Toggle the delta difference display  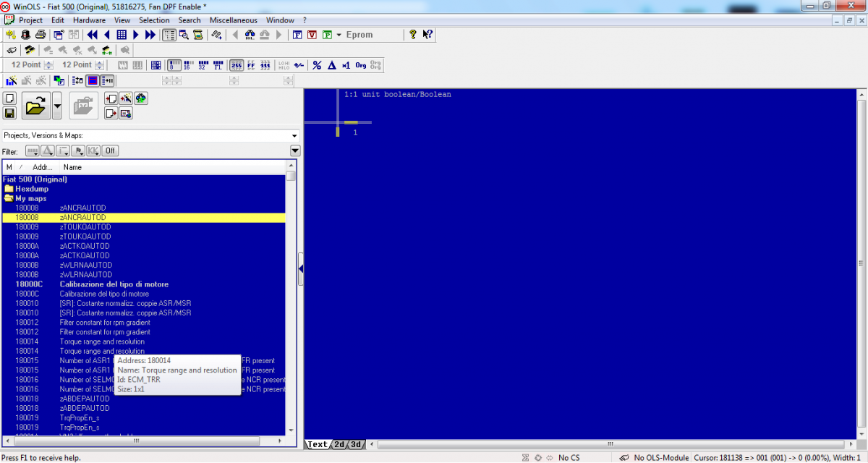(331, 65)
